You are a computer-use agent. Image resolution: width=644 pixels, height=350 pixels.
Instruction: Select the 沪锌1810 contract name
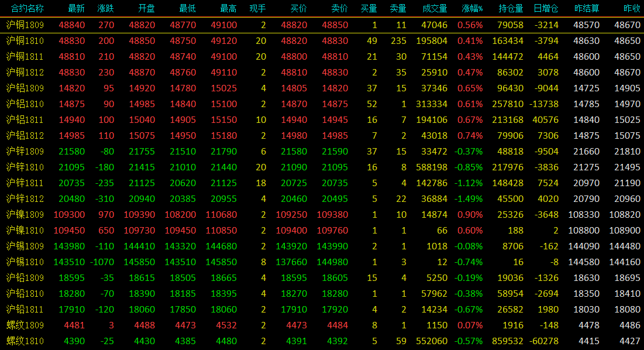[25, 167]
